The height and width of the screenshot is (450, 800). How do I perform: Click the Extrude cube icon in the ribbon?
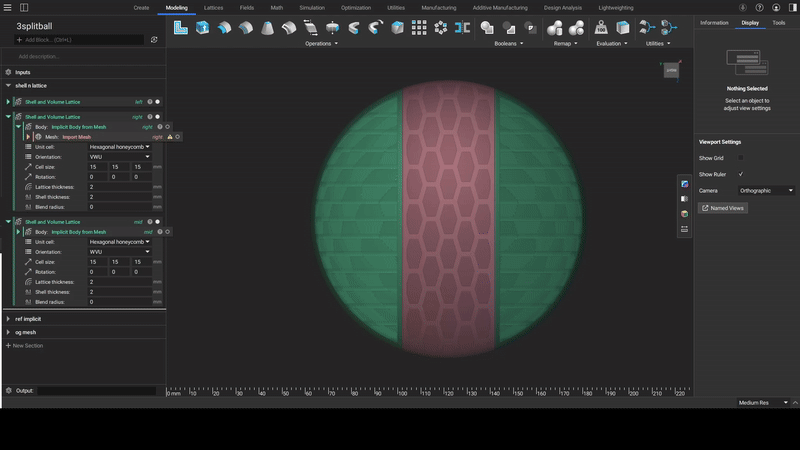pos(203,28)
